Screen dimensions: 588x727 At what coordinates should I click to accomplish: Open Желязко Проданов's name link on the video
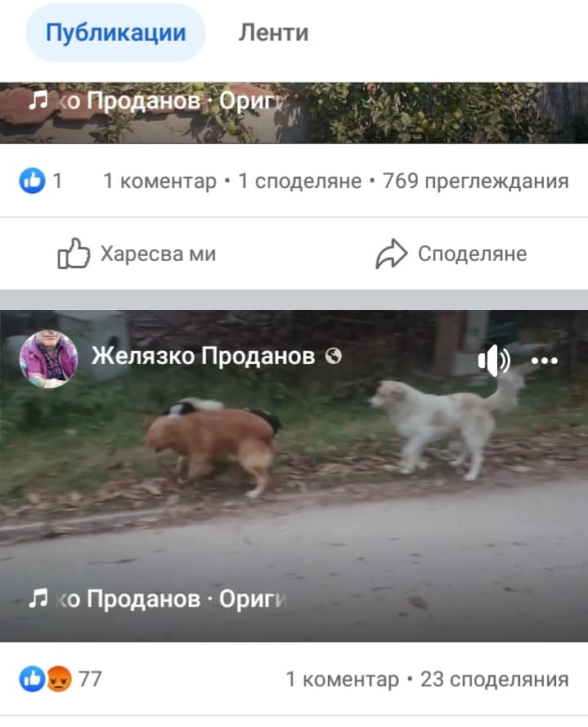pyautogui.click(x=203, y=356)
